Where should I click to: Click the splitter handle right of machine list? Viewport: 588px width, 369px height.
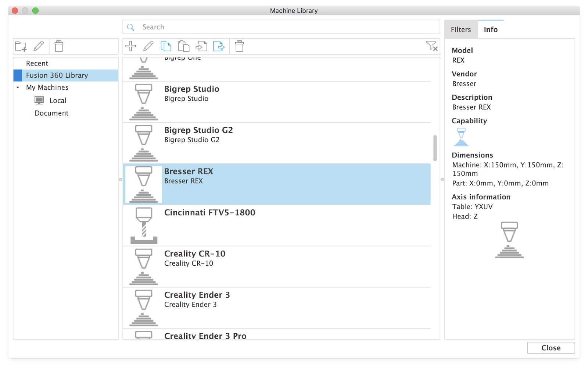tap(442, 180)
